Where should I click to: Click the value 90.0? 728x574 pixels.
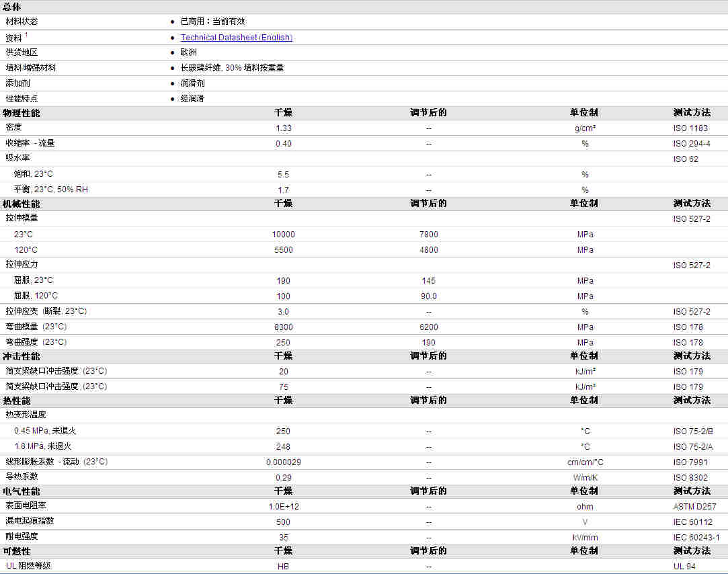coord(429,296)
